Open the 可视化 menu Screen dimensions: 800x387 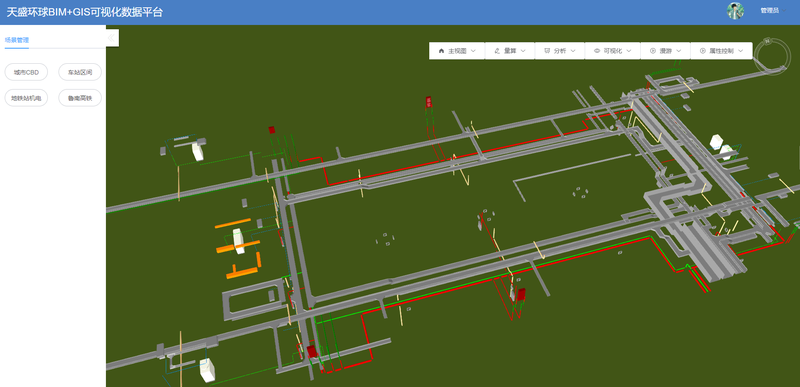click(612, 51)
